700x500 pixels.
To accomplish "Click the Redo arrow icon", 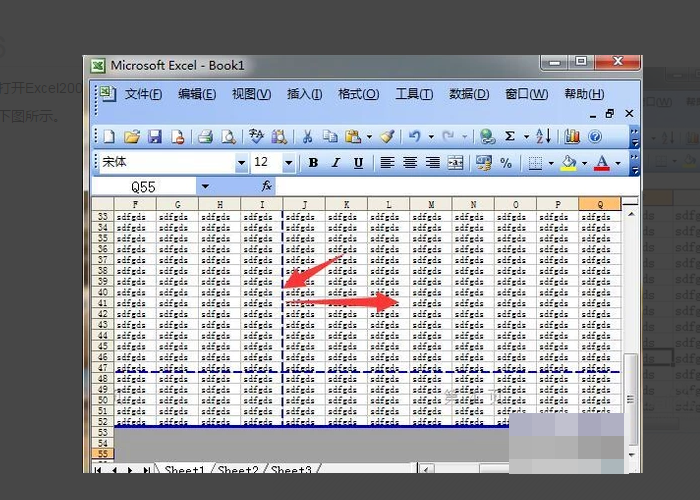I will pos(448,137).
